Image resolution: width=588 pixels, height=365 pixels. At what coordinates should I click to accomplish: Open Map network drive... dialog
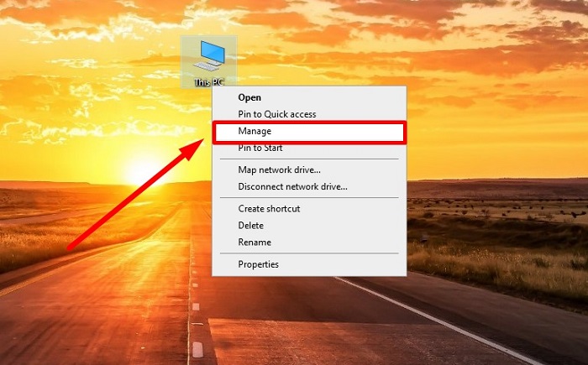tap(279, 170)
